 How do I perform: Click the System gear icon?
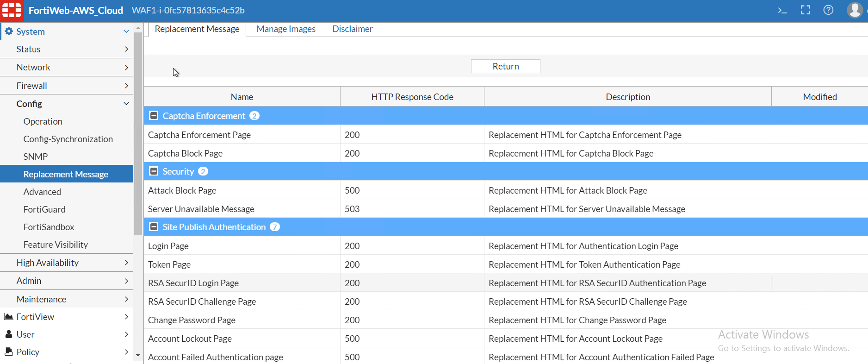9,31
